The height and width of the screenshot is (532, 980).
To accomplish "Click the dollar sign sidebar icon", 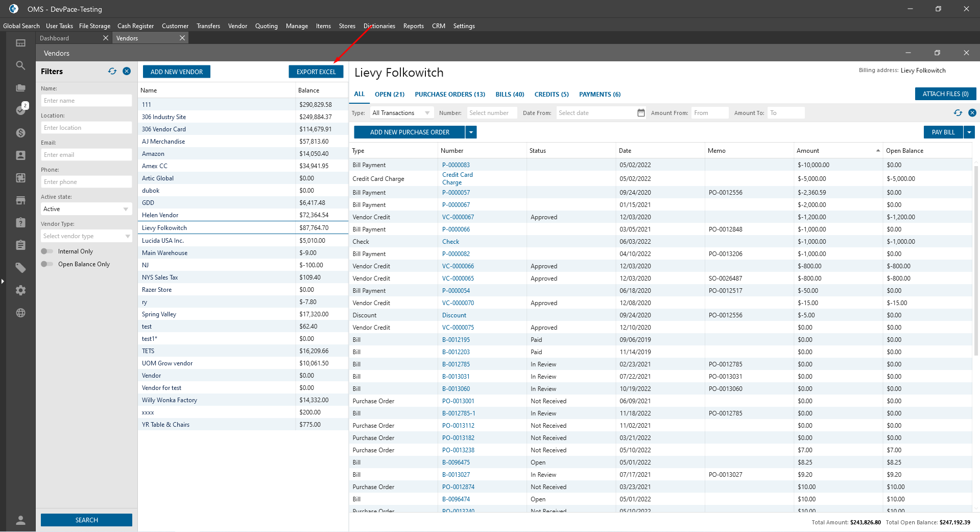I will point(20,133).
